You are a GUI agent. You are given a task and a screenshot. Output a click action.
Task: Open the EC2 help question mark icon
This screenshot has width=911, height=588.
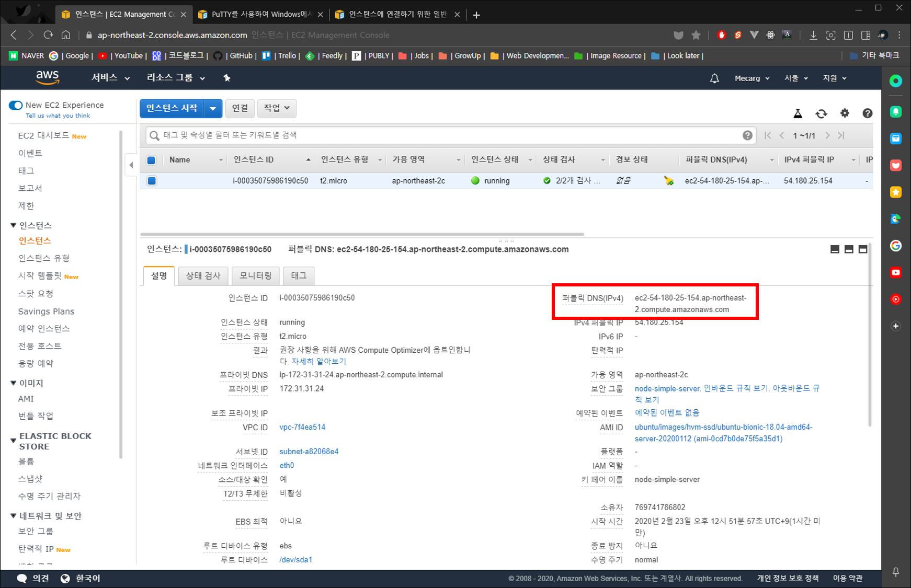coord(868,113)
